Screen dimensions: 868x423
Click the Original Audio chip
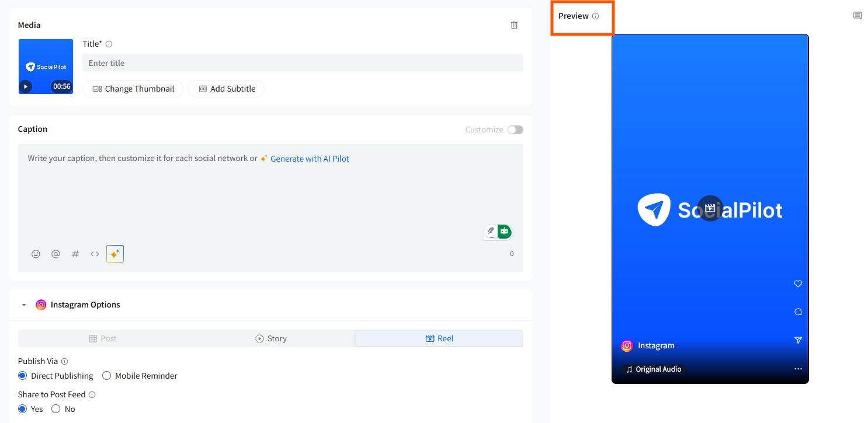click(x=653, y=369)
